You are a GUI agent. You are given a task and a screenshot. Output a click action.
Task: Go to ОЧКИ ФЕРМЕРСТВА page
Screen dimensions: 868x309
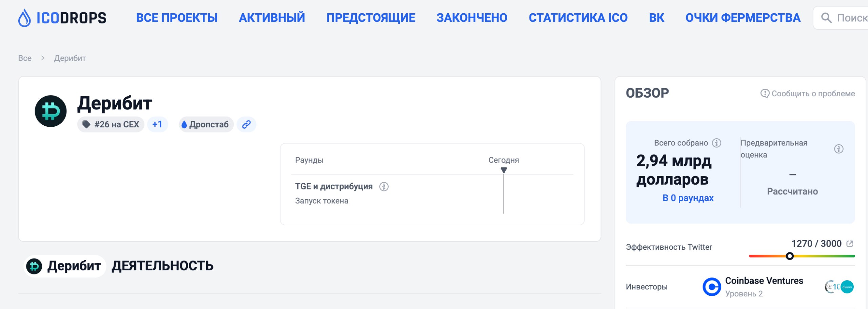743,18
